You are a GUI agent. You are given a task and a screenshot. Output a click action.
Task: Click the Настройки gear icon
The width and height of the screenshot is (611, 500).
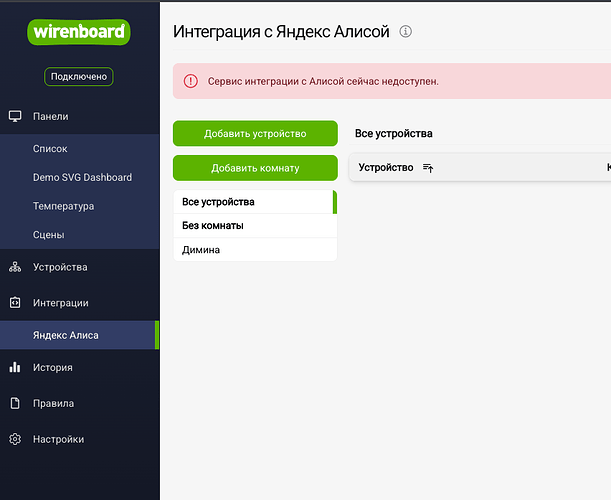point(15,439)
